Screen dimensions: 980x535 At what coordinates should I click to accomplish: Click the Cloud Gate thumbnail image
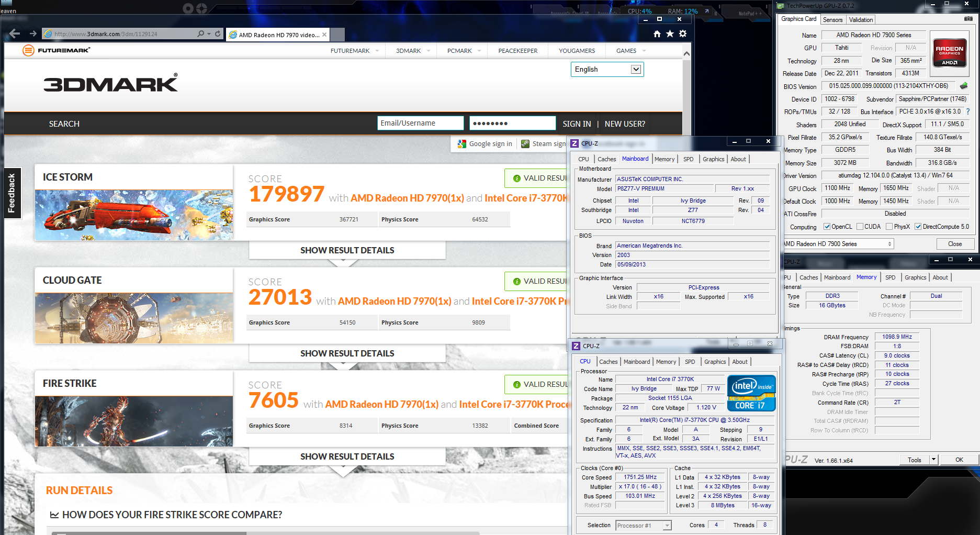click(x=134, y=318)
